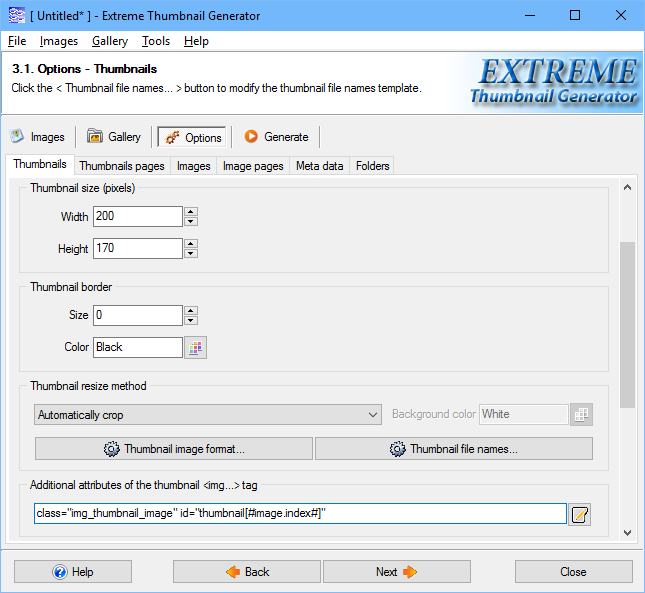
Task: Click the border Color field showing Black
Action: [138, 347]
